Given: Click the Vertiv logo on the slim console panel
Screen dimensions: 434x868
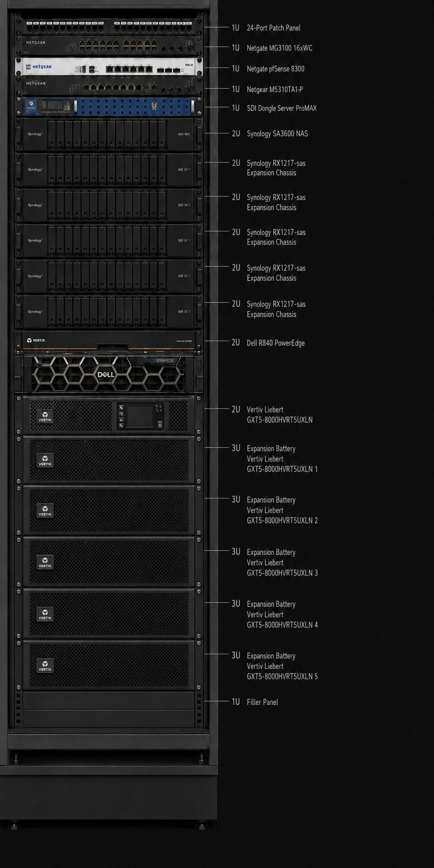Looking at the screenshot, I should pyautogui.click(x=36, y=340).
